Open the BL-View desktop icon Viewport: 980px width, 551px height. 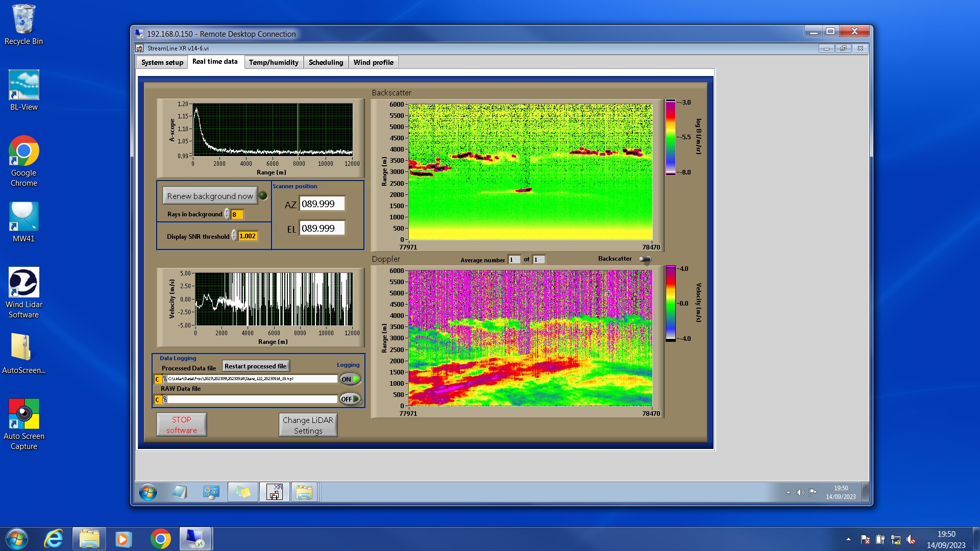pos(23,85)
